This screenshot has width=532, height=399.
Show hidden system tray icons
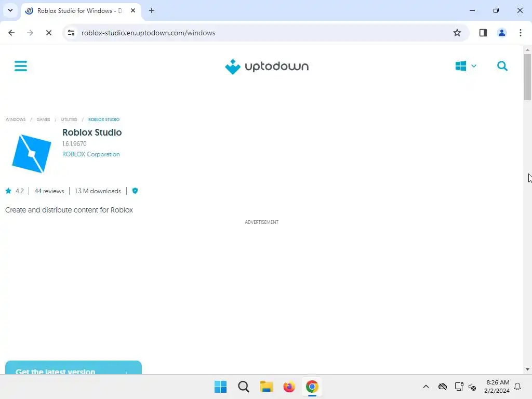click(426, 387)
